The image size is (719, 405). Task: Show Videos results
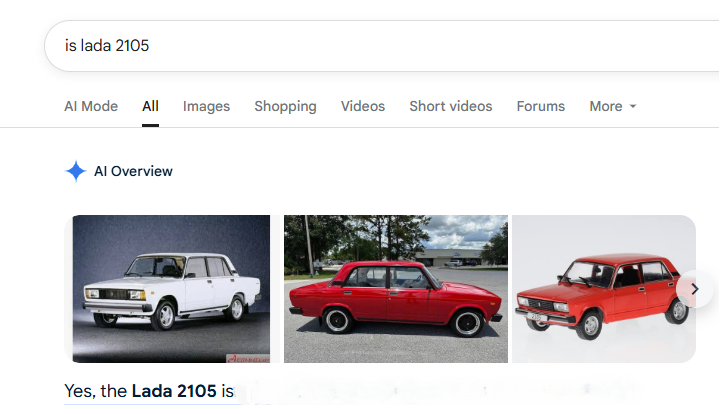pyautogui.click(x=362, y=106)
